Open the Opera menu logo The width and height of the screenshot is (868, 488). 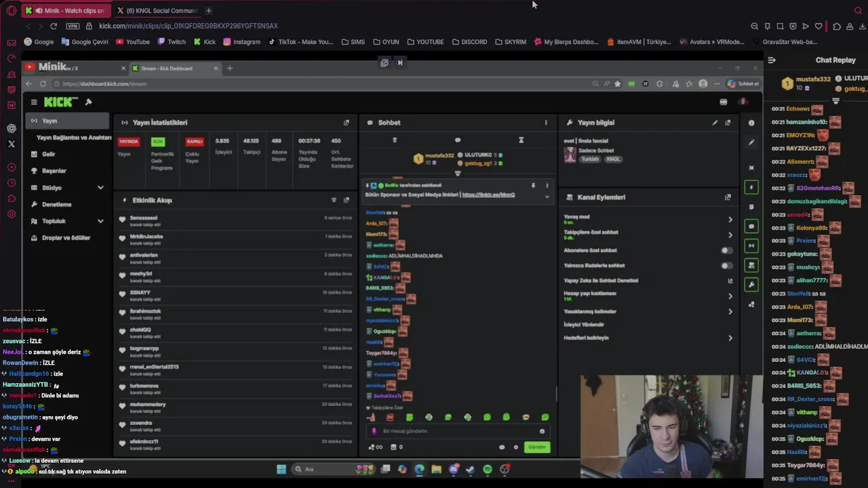coord(12,10)
